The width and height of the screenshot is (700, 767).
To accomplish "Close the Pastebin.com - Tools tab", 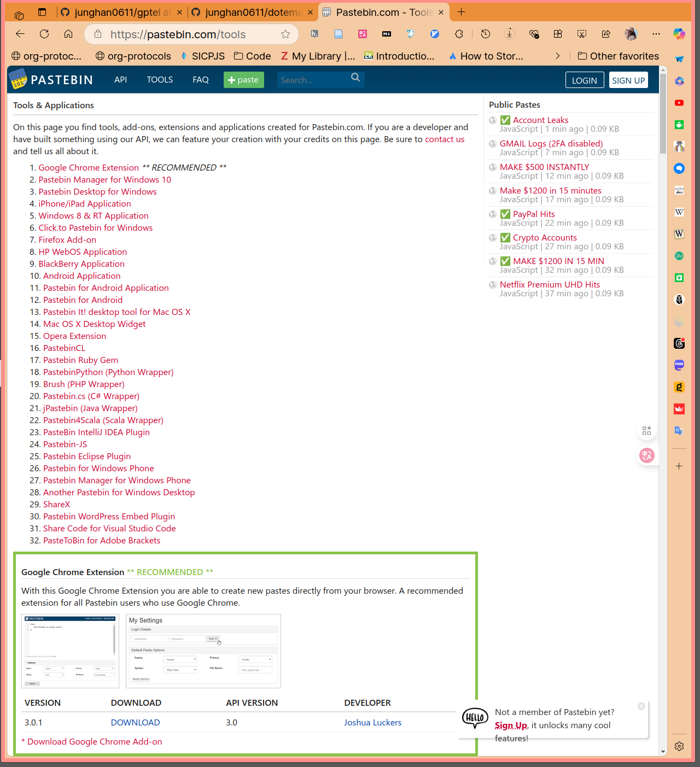I will (441, 12).
